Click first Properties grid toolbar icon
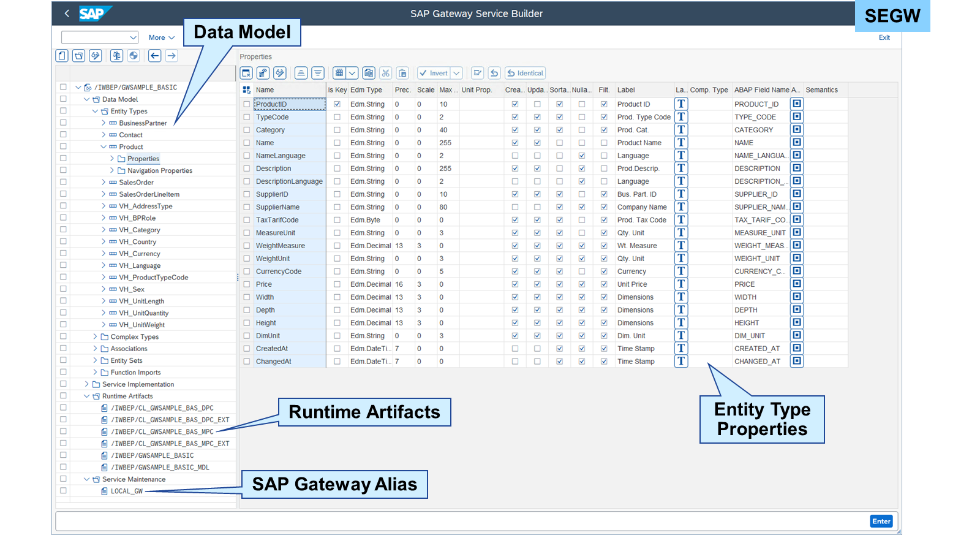 pos(246,73)
